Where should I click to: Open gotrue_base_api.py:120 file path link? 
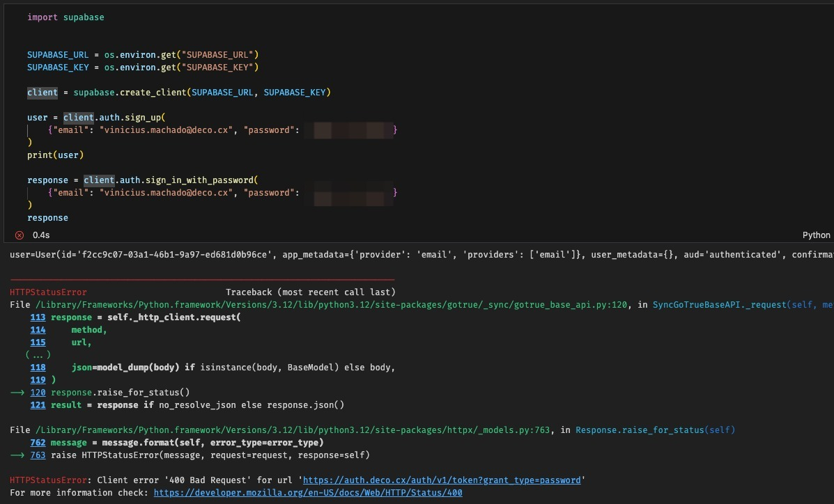(332, 305)
